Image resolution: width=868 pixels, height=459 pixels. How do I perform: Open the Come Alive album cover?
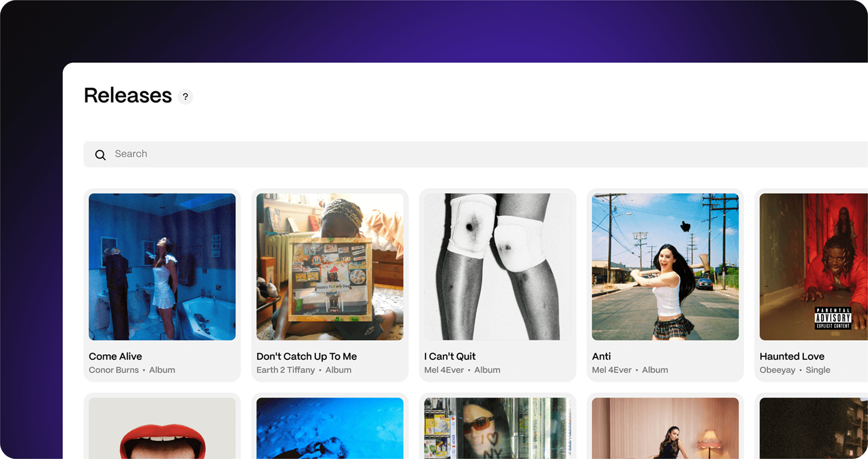point(162,267)
